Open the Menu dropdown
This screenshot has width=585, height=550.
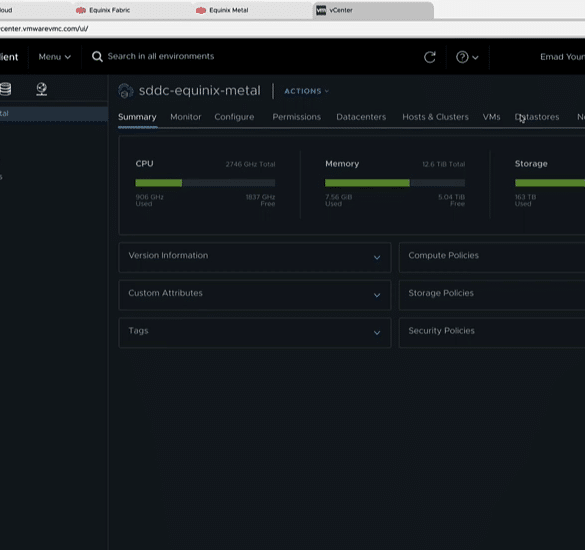(x=54, y=57)
